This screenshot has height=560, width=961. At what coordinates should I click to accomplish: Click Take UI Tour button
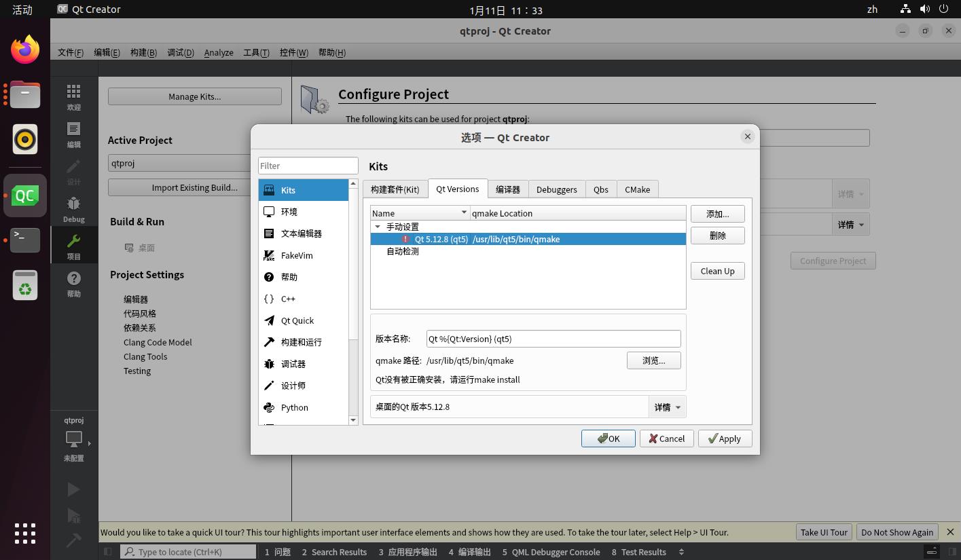click(824, 532)
